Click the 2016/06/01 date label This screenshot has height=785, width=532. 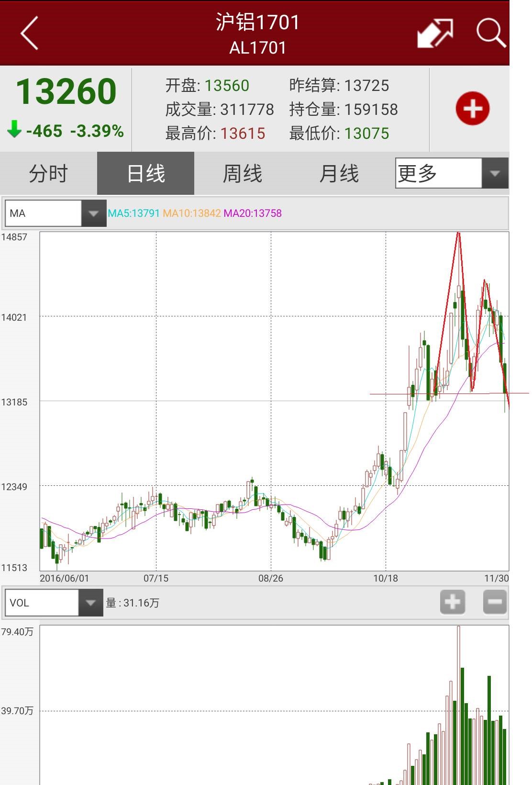pos(64,578)
